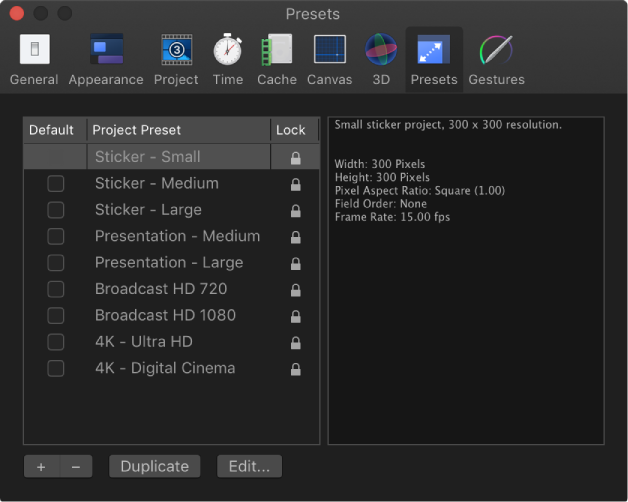Set Presentation - Medium as default preset
The image size is (628, 502).
[56, 236]
